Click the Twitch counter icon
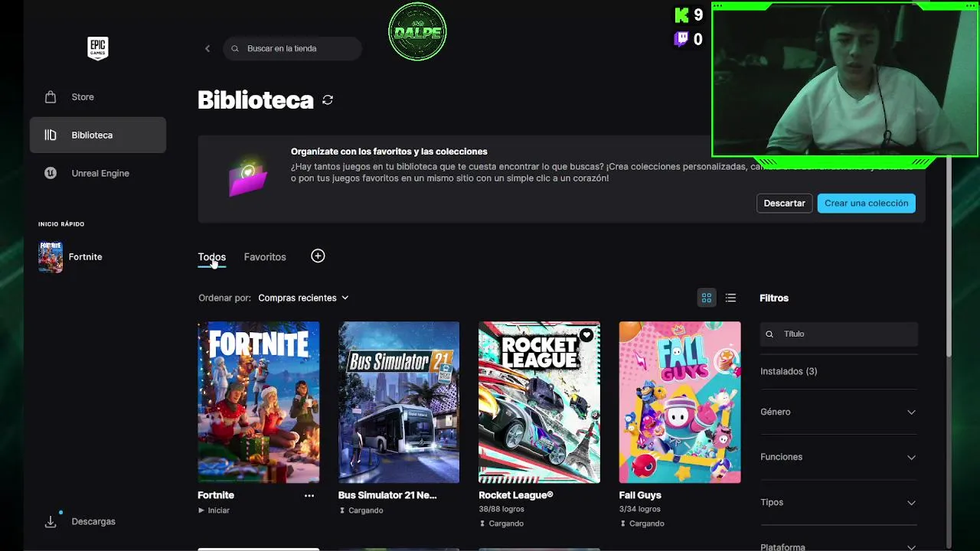980x551 pixels. click(x=681, y=38)
